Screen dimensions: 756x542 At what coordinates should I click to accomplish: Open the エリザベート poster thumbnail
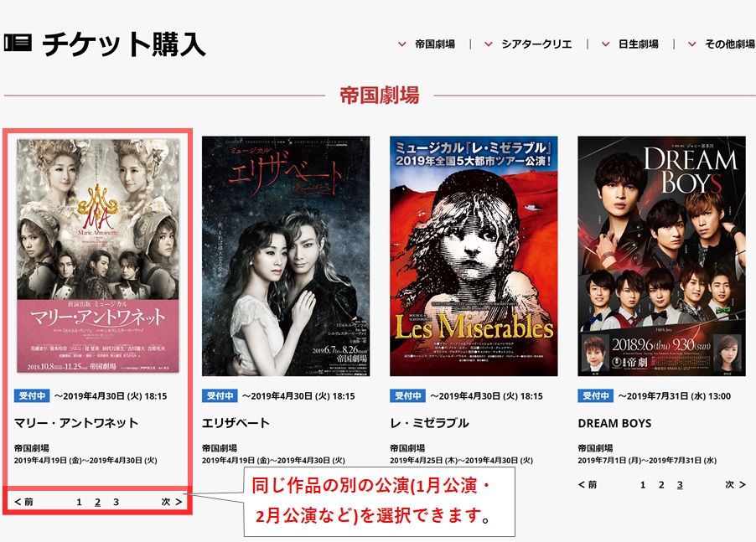(x=286, y=256)
